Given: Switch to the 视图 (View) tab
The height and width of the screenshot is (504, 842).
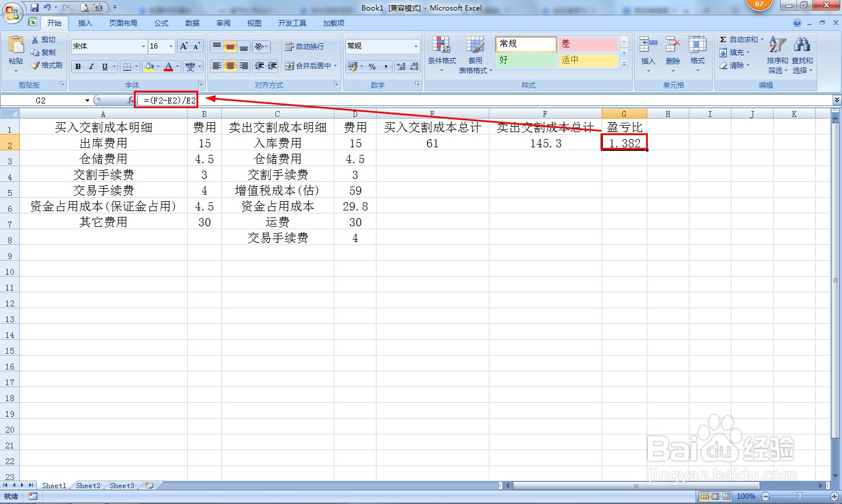Looking at the screenshot, I should (254, 23).
